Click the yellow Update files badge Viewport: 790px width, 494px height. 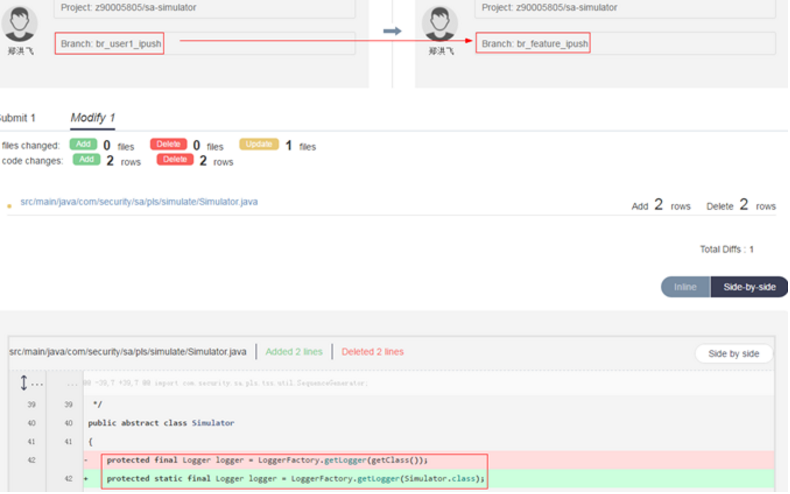pyautogui.click(x=259, y=144)
